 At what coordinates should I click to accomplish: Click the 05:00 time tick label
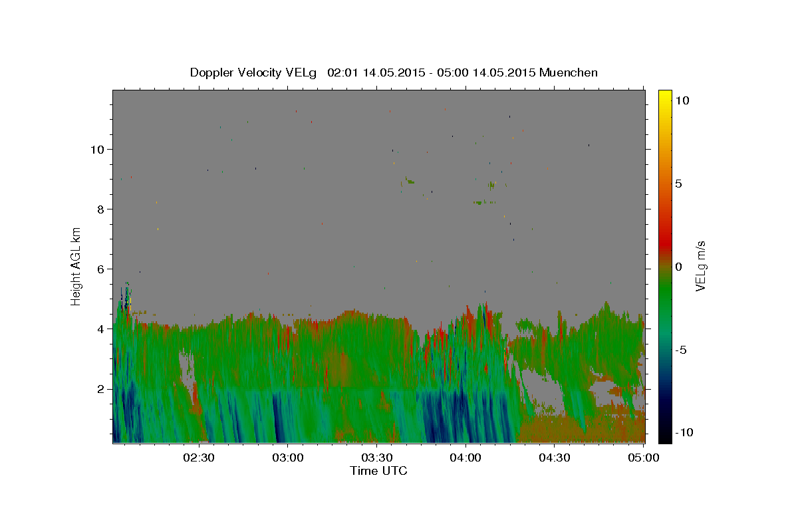643,458
